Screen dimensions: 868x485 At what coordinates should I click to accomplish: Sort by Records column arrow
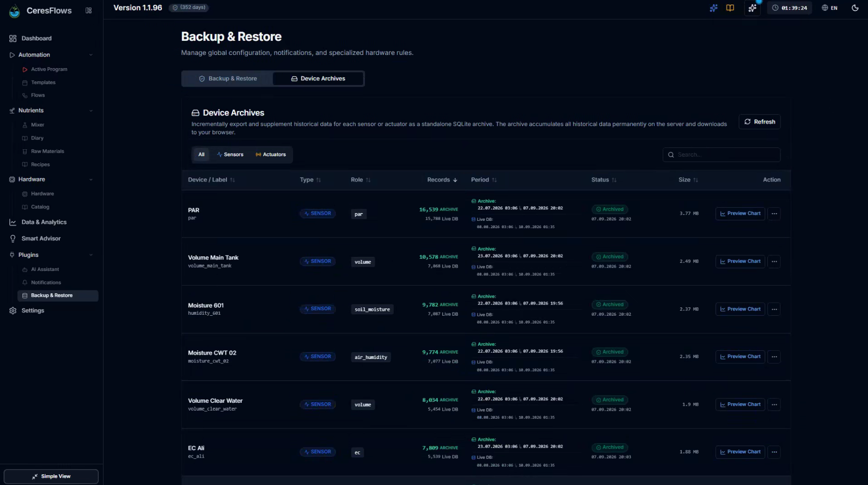point(455,180)
